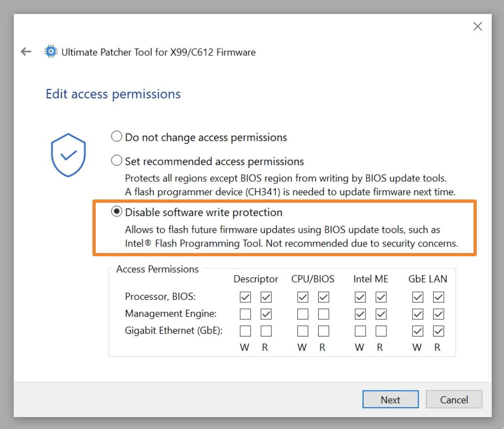Toggle Processor, BIOS Descriptor write checkbox
The width and height of the screenshot is (504, 429).
tap(245, 297)
